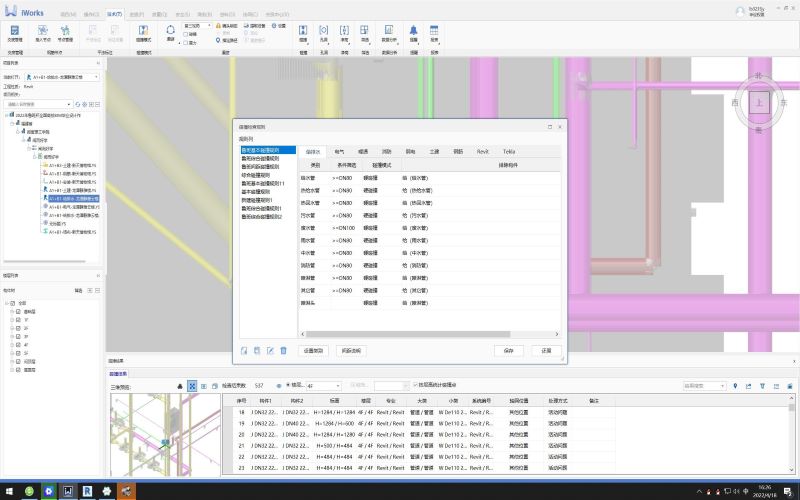Open the report table icon in ribbon
Screen dimensions: 800x500
(x=434, y=31)
